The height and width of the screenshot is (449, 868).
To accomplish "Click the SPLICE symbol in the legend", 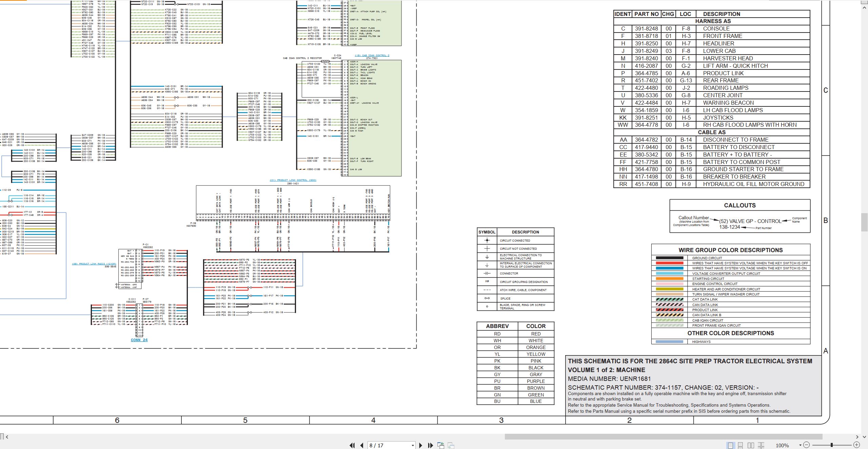I will [x=487, y=298].
